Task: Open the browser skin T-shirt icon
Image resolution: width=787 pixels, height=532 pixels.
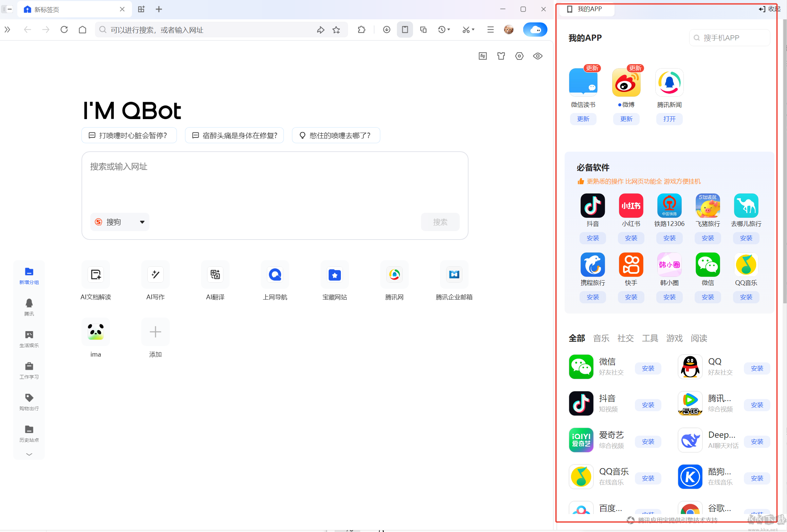Action: tap(501, 56)
